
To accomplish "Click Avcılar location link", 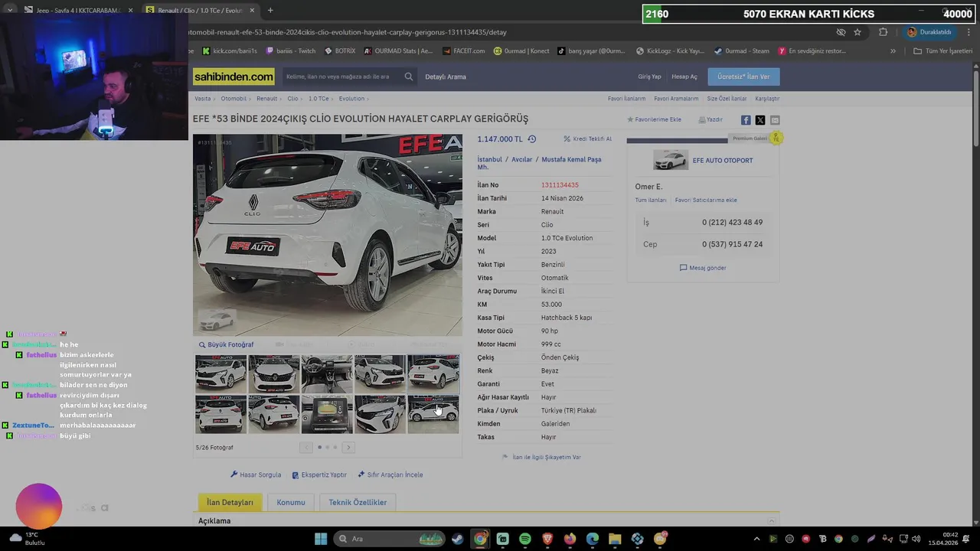I will click(x=521, y=159).
